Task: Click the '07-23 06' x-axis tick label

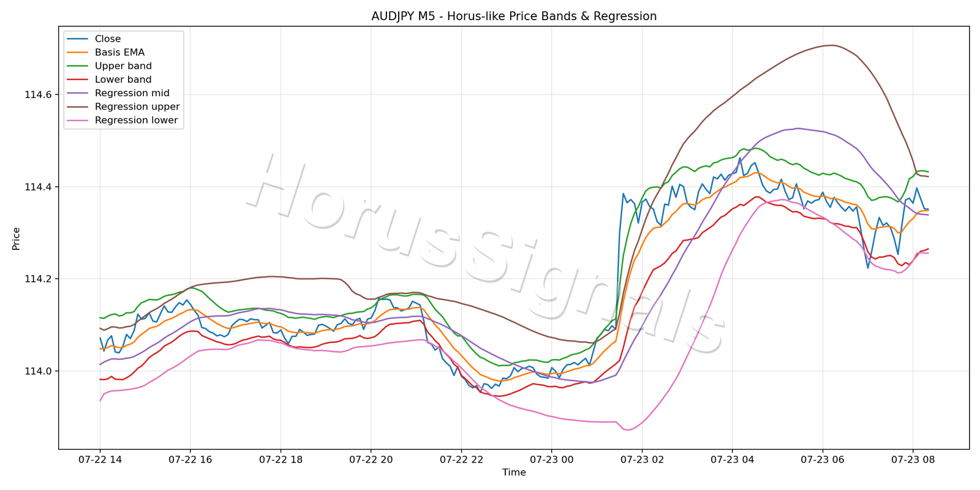Action: coord(823,459)
